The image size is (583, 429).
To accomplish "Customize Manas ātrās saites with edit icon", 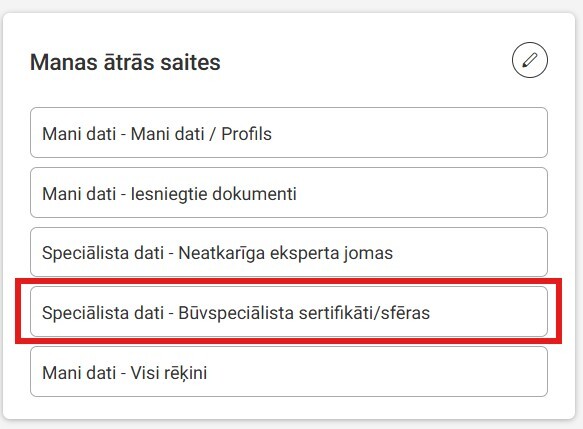I will (529, 60).
